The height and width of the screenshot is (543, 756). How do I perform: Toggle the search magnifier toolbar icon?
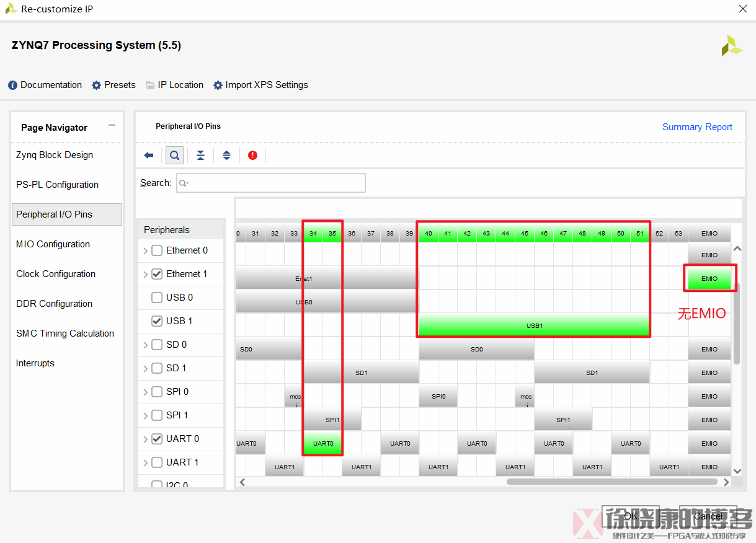click(174, 156)
